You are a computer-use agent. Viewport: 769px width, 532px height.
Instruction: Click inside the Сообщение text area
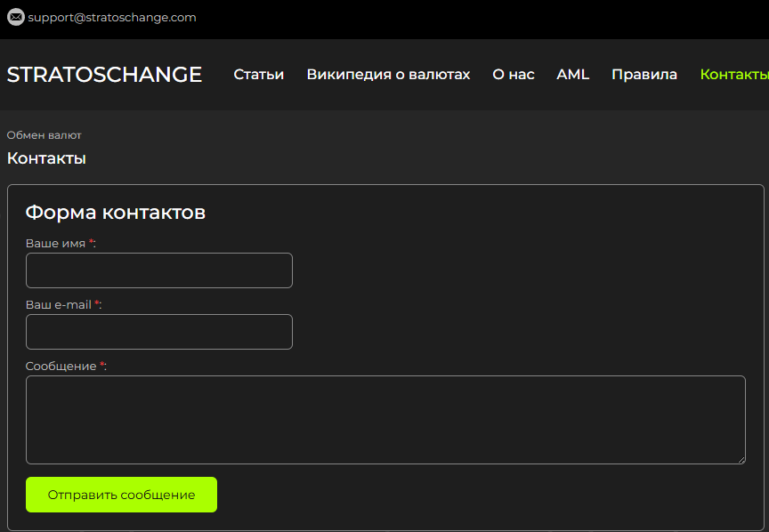tap(383, 418)
